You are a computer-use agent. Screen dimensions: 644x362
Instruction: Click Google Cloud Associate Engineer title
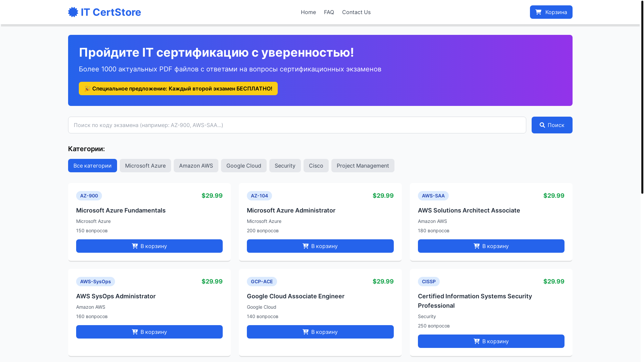pyautogui.click(x=296, y=296)
